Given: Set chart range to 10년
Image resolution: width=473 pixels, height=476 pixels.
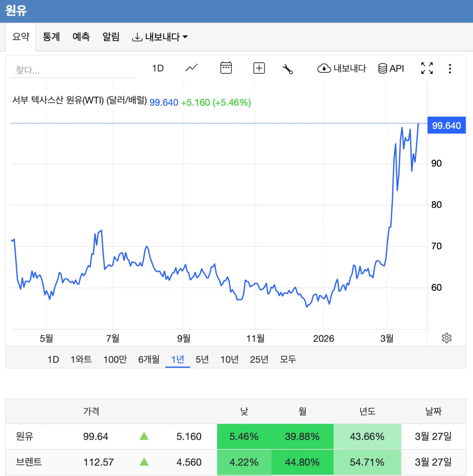Looking at the screenshot, I should pos(229,359).
